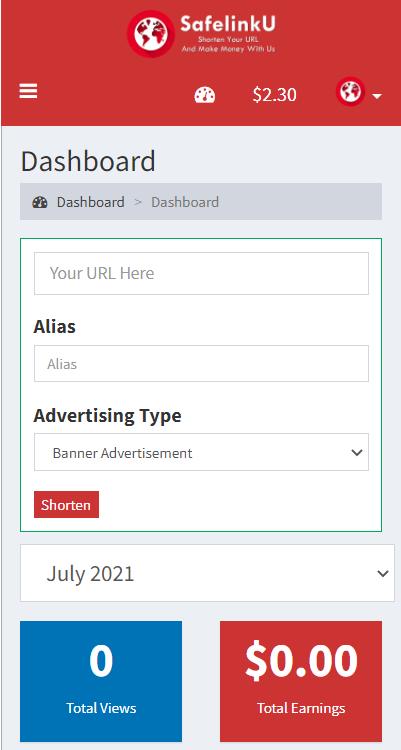Click the first Dashboard breadcrumb link

click(x=90, y=202)
